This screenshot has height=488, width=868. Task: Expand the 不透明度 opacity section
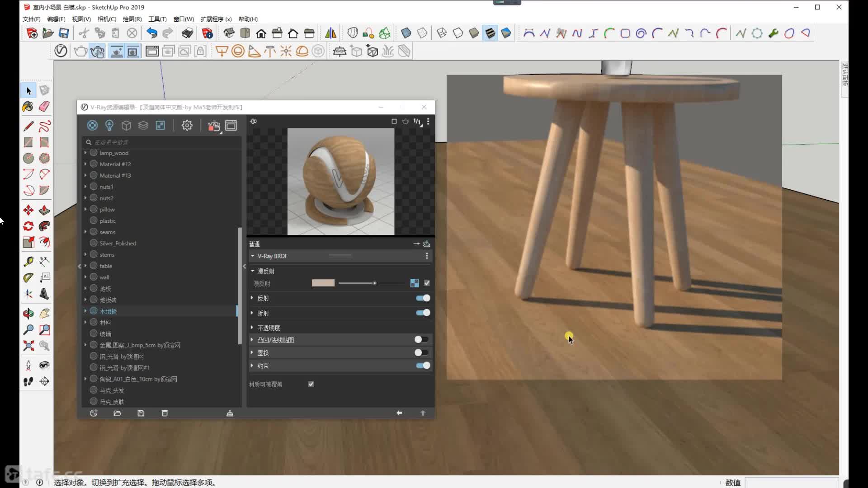(x=252, y=328)
